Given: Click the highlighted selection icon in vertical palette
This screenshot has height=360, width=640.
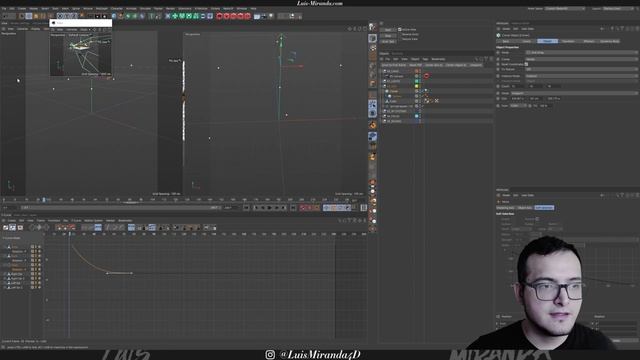Looking at the screenshot, I should point(372,104).
